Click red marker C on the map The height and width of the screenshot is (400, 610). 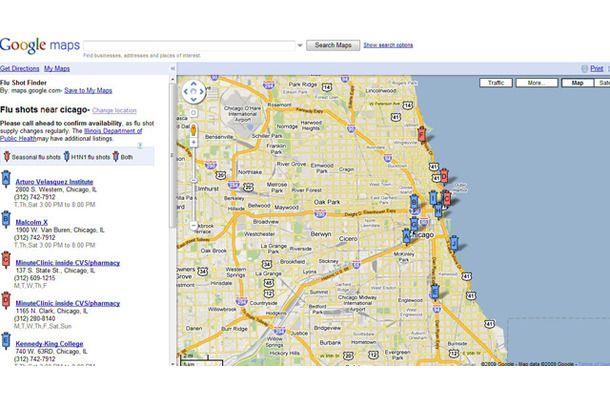[447, 199]
